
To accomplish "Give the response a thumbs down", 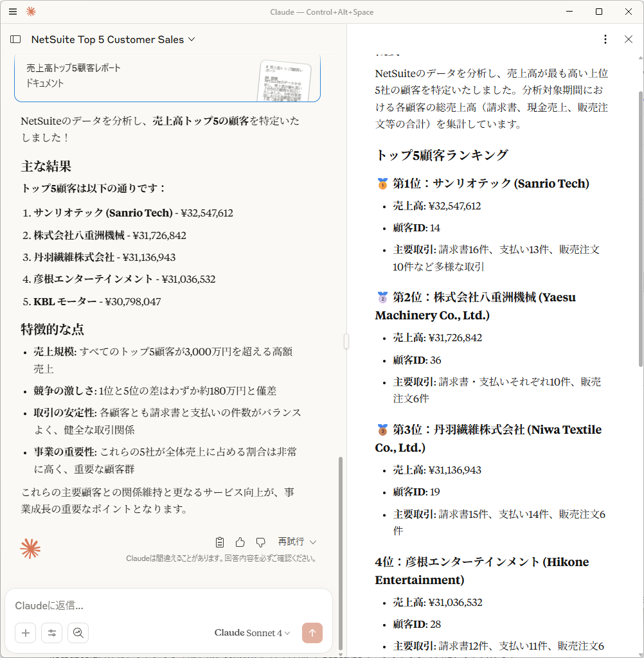I will [x=261, y=542].
